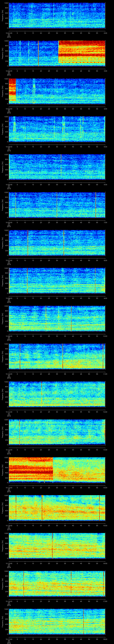Click the 14:00 end time label
This screenshot has width=114, height=644.
point(105,488)
